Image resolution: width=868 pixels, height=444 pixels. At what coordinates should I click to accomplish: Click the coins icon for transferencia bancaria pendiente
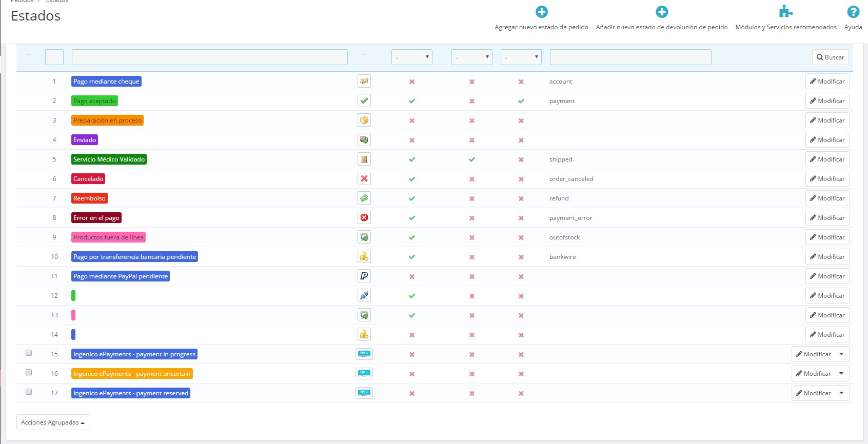[x=364, y=256]
